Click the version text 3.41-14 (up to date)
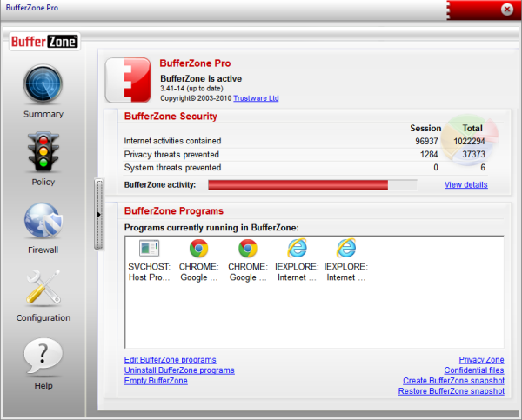 (191, 89)
